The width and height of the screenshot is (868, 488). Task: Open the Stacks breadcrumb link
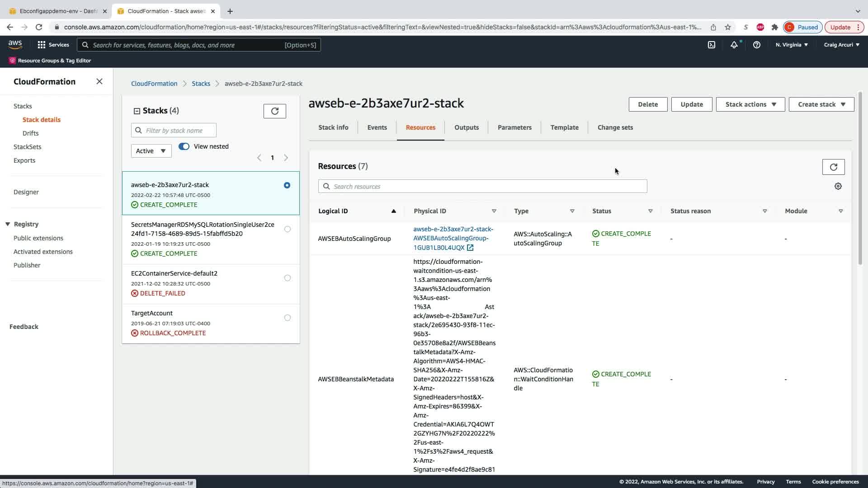pyautogui.click(x=201, y=84)
